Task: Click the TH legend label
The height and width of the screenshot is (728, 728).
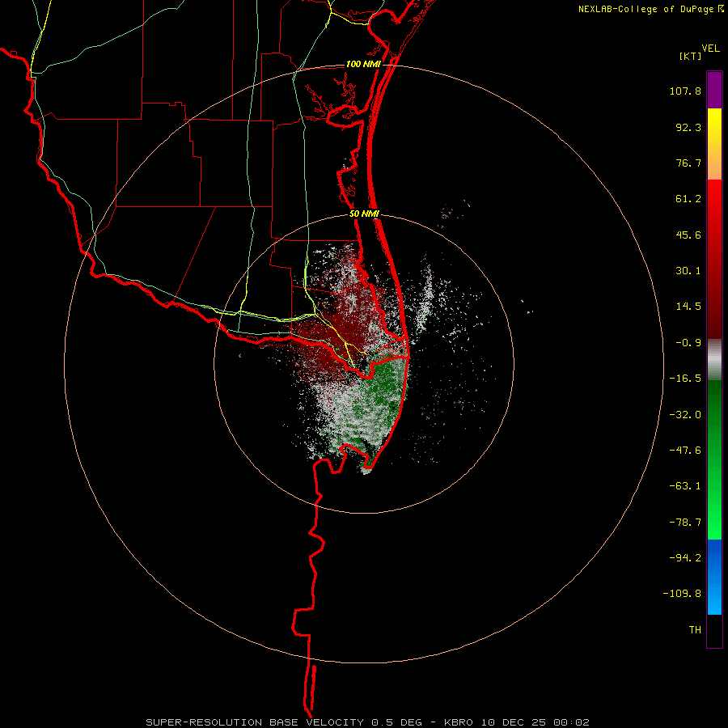Action: [x=695, y=630]
